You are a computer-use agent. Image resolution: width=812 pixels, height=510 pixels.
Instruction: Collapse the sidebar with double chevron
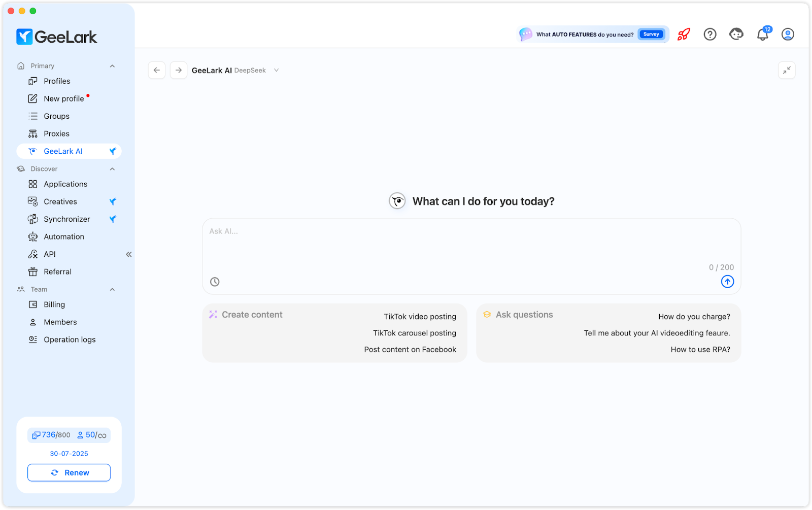click(129, 254)
